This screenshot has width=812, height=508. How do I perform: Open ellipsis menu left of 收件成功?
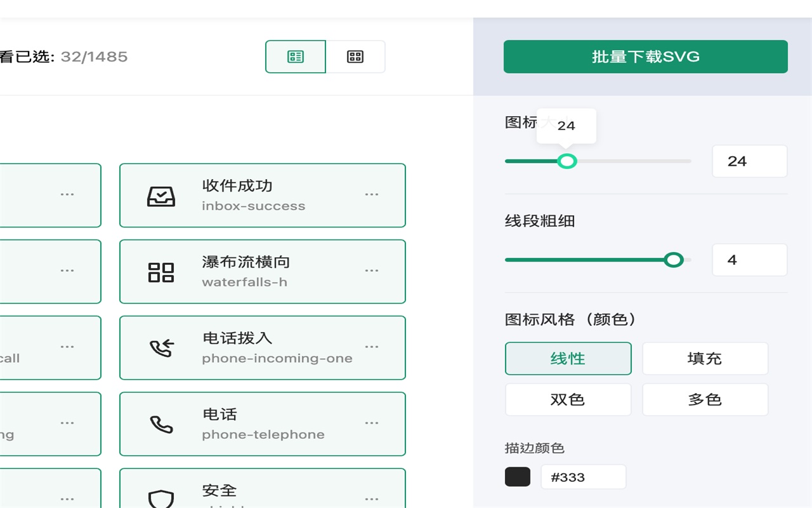click(67, 194)
